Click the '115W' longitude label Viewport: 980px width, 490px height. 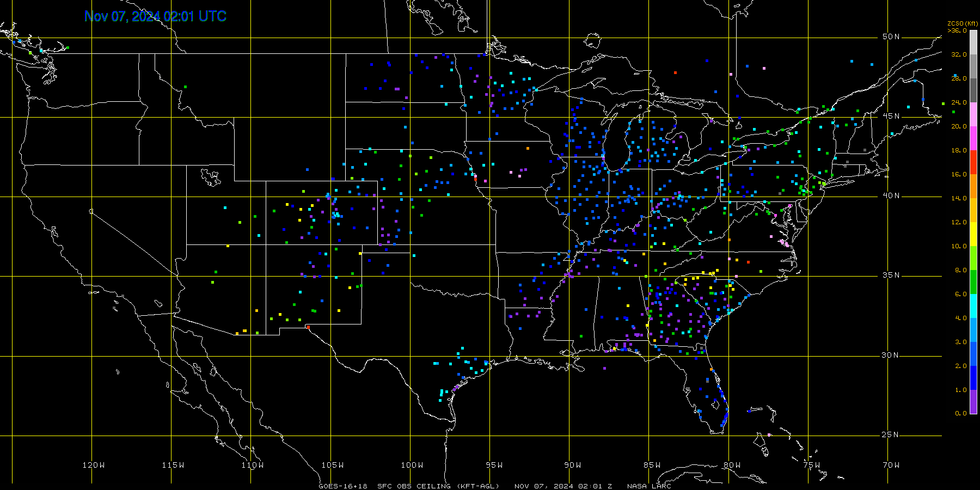pyautogui.click(x=173, y=465)
